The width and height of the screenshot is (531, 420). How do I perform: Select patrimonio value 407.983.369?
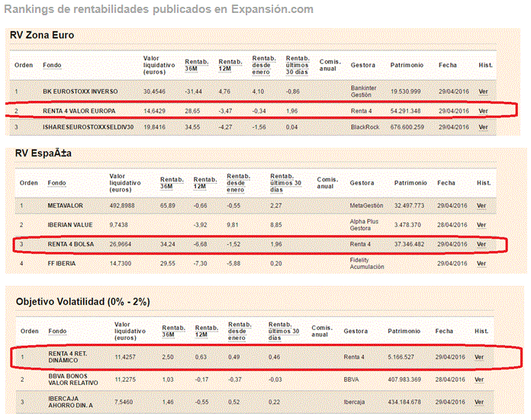[404, 380]
